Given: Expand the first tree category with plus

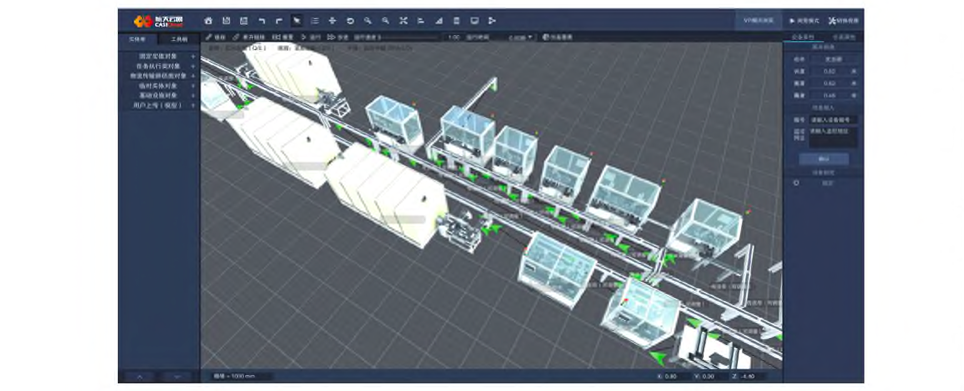Looking at the screenshot, I should 193,56.
